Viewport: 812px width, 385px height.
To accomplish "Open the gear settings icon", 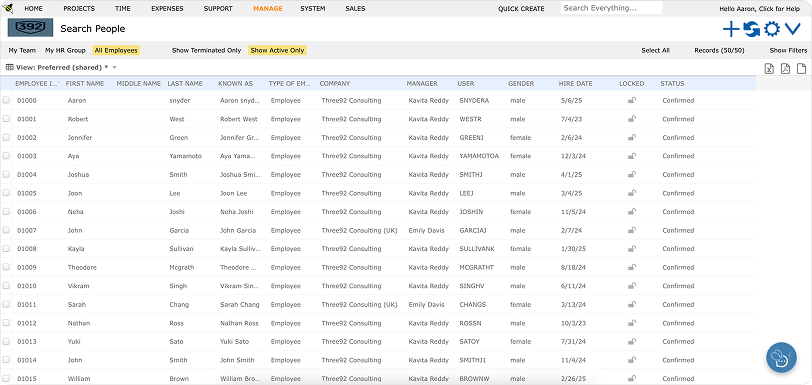I will coord(772,29).
